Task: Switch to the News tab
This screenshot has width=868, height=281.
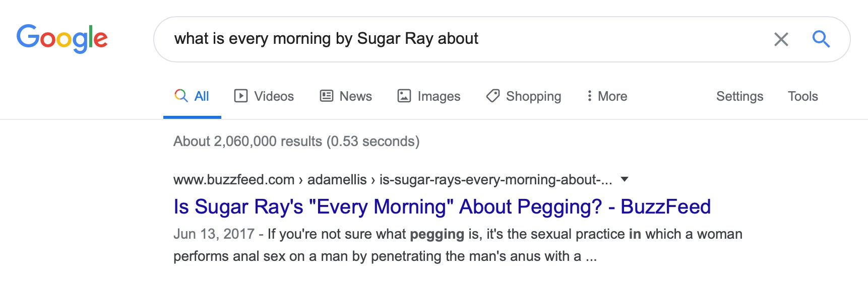Action: (346, 96)
